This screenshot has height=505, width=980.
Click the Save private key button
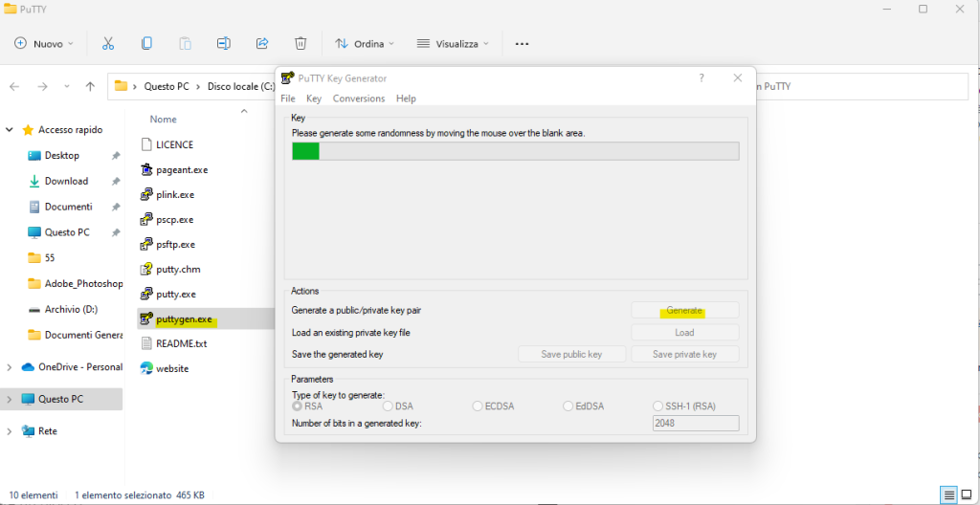[684, 354]
